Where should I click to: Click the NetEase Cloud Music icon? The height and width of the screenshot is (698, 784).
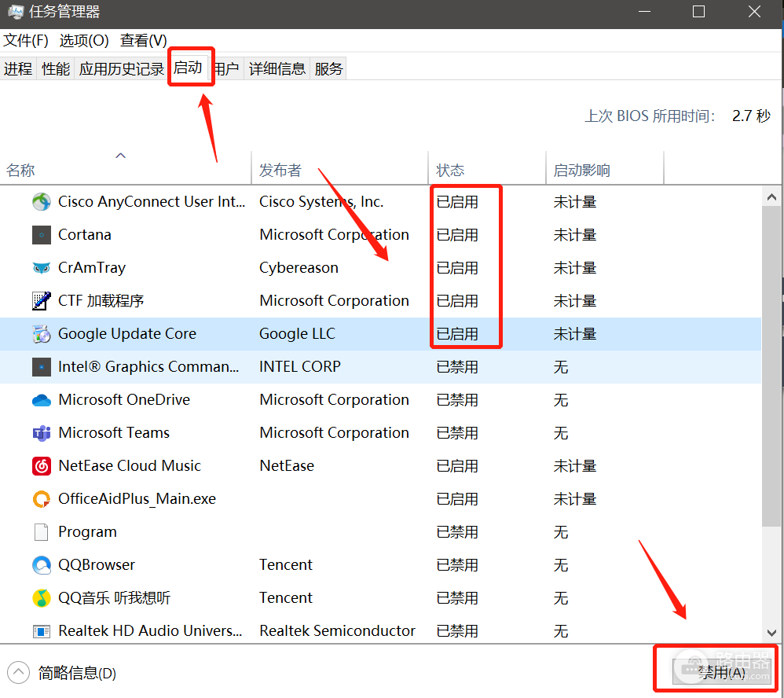click(42, 466)
